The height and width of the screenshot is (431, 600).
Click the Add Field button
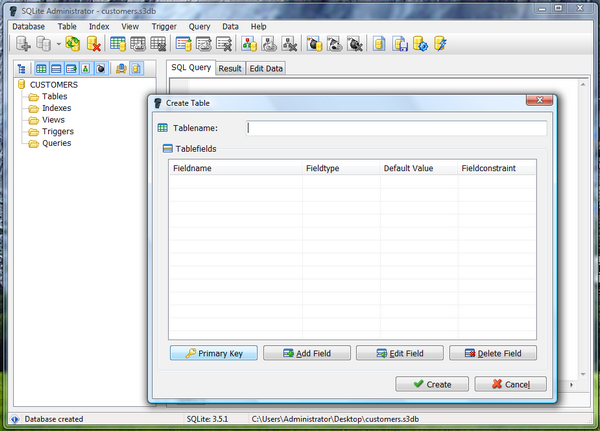[x=307, y=353]
